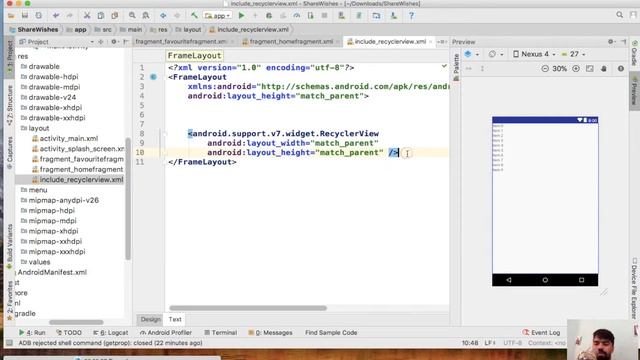Run app with green play button

[x=242, y=16]
